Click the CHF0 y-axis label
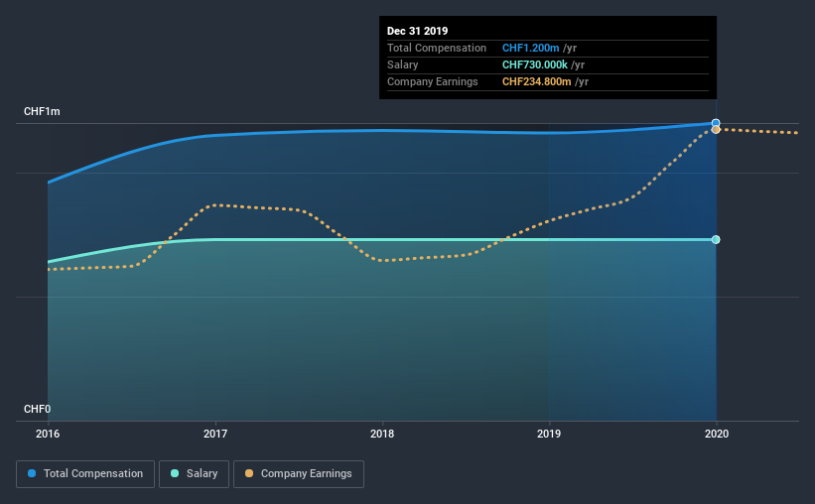This screenshot has width=815, height=504. (x=37, y=409)
